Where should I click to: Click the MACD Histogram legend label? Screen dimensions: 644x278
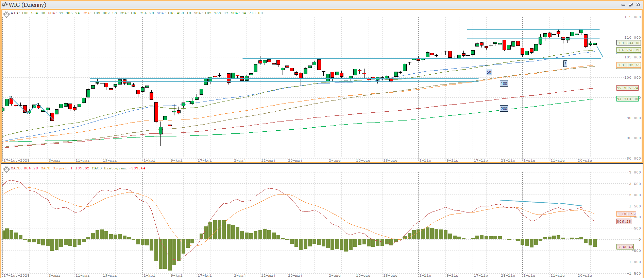coord(118,168)
